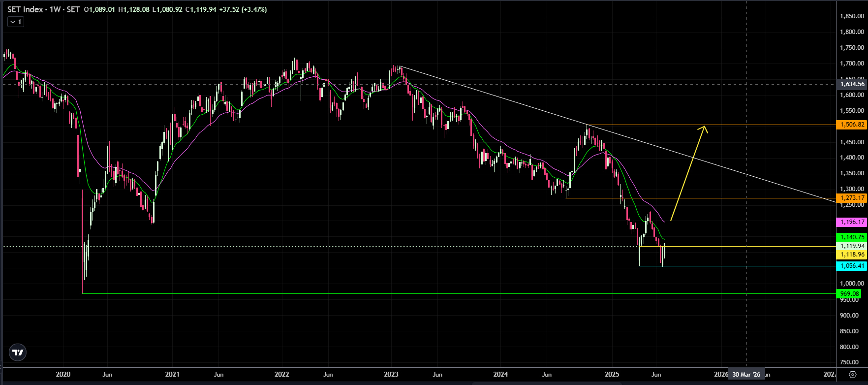Click the 2021 year label on time axis
The width and height of the screenshot is (868, 385).
point(172,375)
